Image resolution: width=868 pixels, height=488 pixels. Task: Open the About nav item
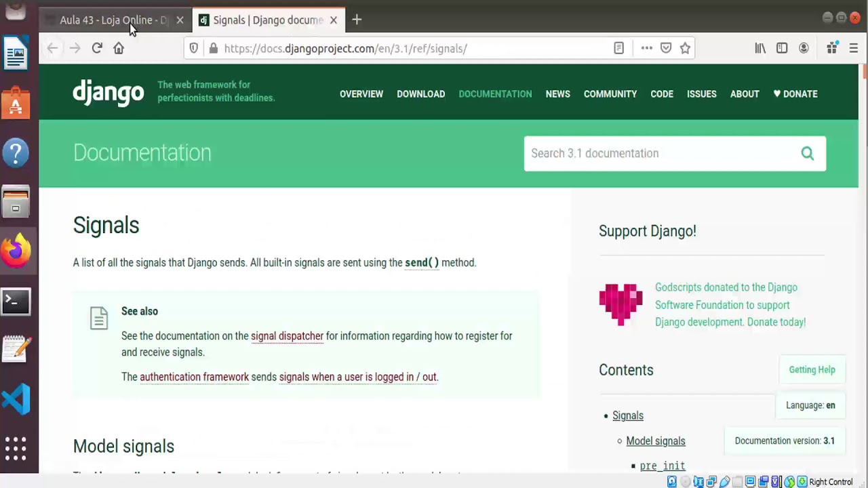[745, 94]
